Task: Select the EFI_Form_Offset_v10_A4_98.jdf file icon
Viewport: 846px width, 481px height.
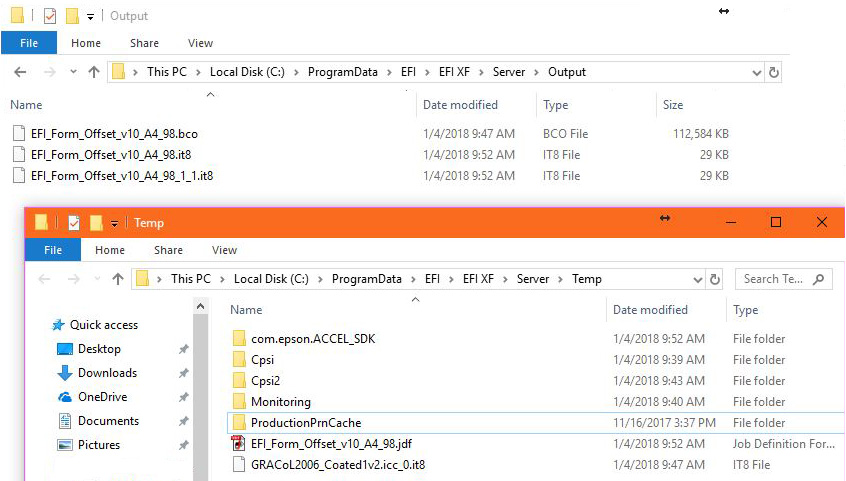Action: pyautogui.click(x=238, y=444)
